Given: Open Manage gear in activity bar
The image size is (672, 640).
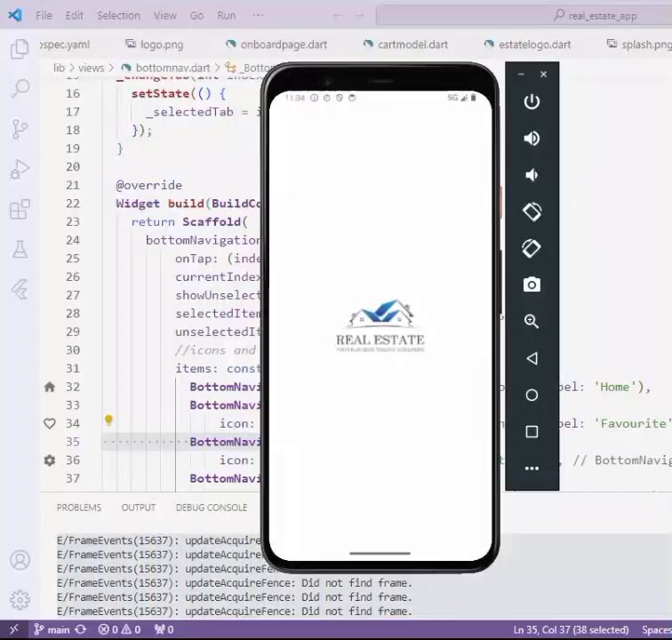Looking at the screenshot, I should [x=20, y=600].
